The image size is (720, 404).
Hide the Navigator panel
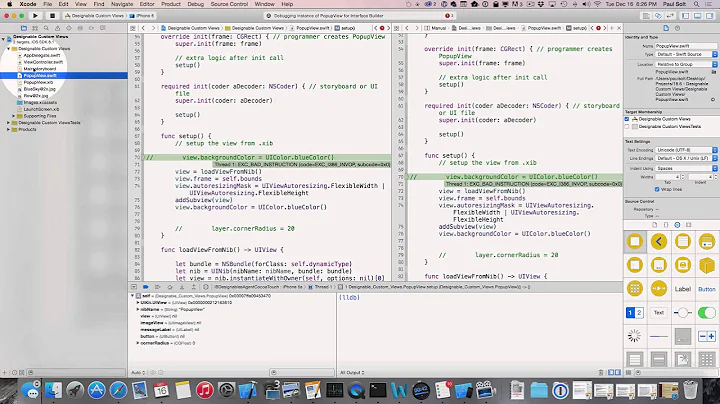click(686, 16)
